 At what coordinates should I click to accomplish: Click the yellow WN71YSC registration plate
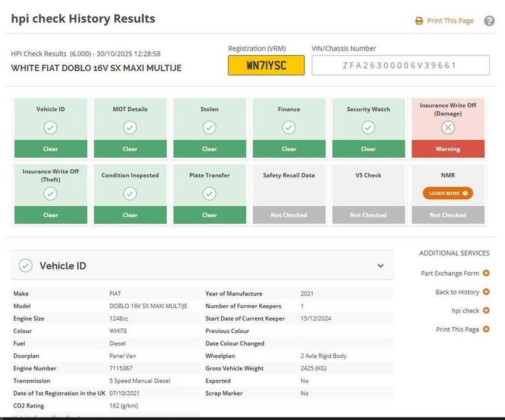tap(266, 65)
